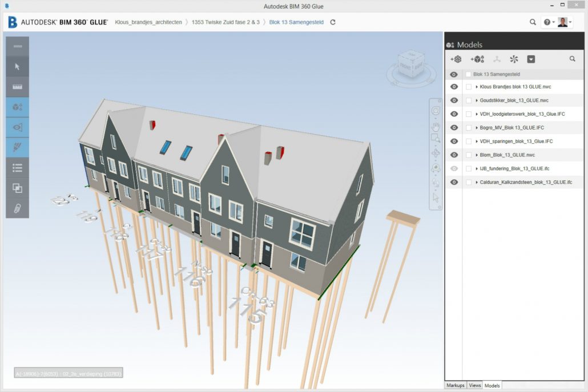Expand the VDH_loodgieterswerk_blok_13_Glue.IFC tree
Image resolution: width=588 pixels, height=392 pixels.
click(x=477, y=114)
